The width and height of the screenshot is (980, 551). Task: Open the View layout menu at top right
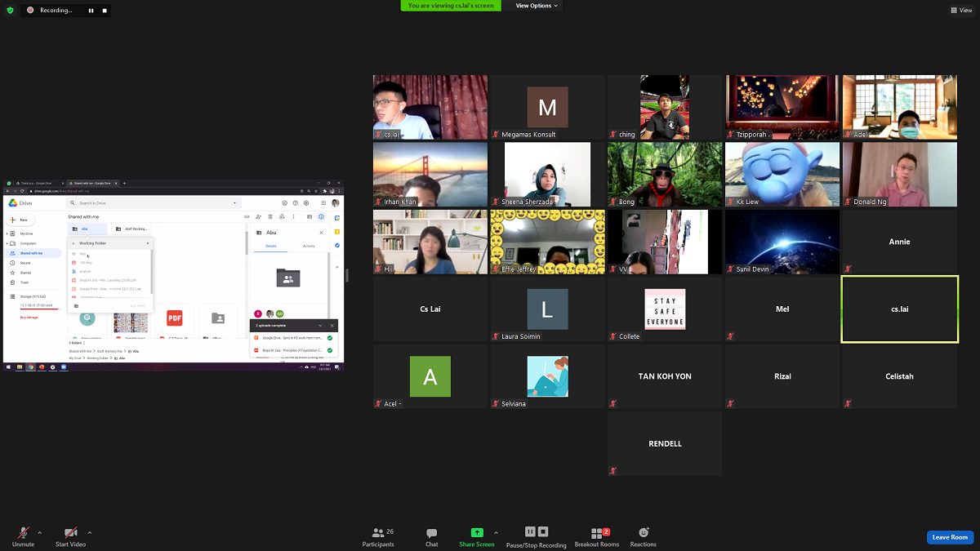point(961,10)
